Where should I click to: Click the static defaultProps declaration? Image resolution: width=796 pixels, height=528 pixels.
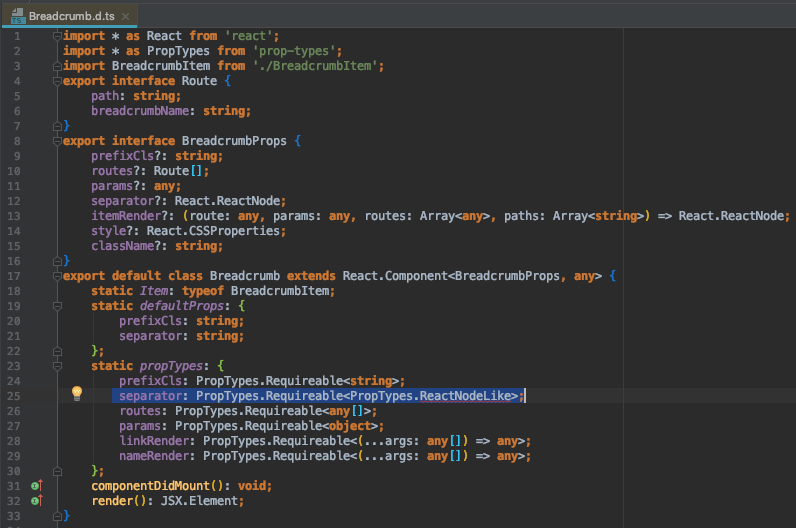click(157, 306)
